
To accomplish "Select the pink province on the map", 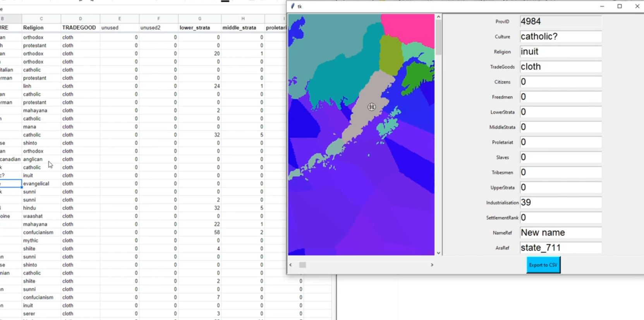I will pos(410,29).
